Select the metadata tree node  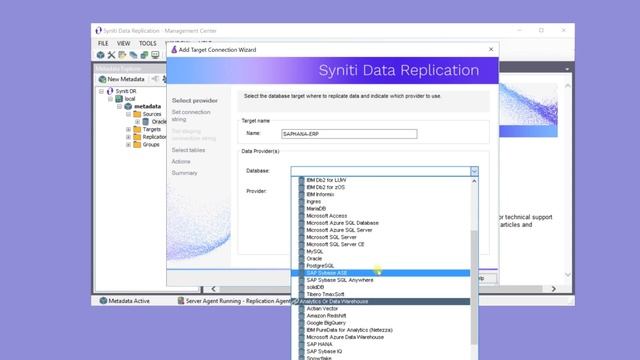click(147, 107)
